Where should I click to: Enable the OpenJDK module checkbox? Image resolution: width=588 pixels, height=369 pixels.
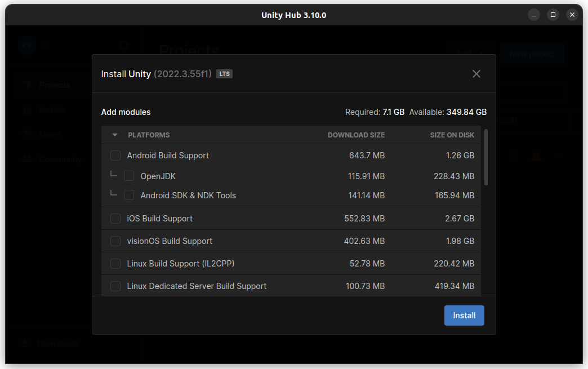129,176
